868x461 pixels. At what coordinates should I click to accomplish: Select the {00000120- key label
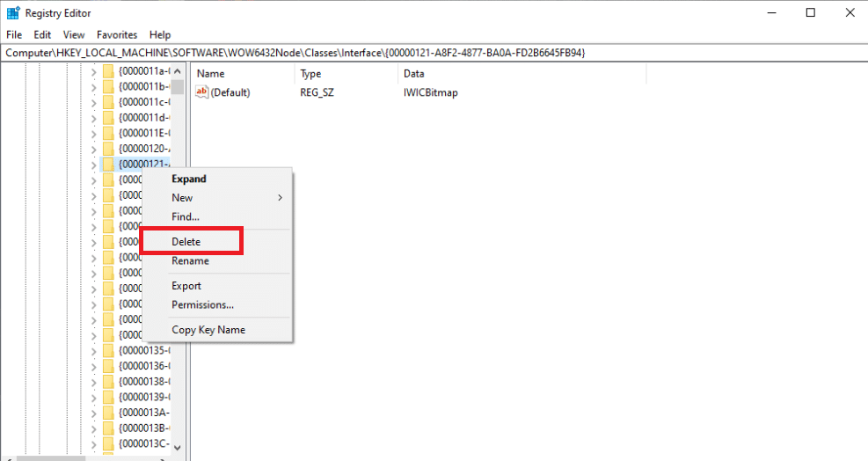144,149
